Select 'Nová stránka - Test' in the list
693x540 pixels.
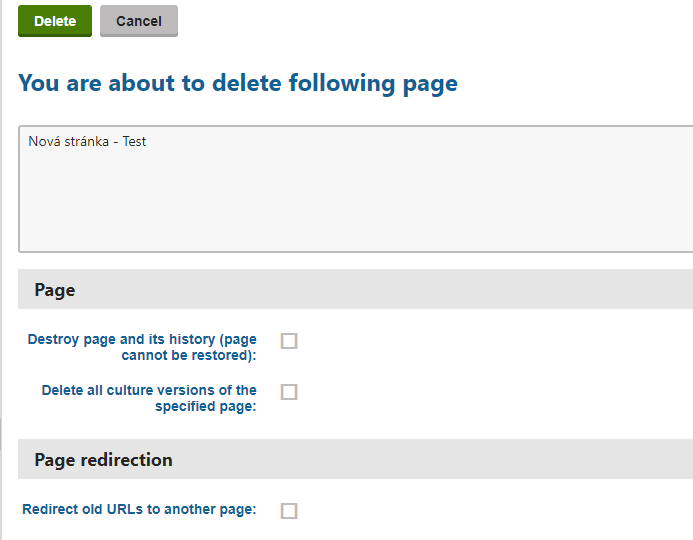[87, 142]
